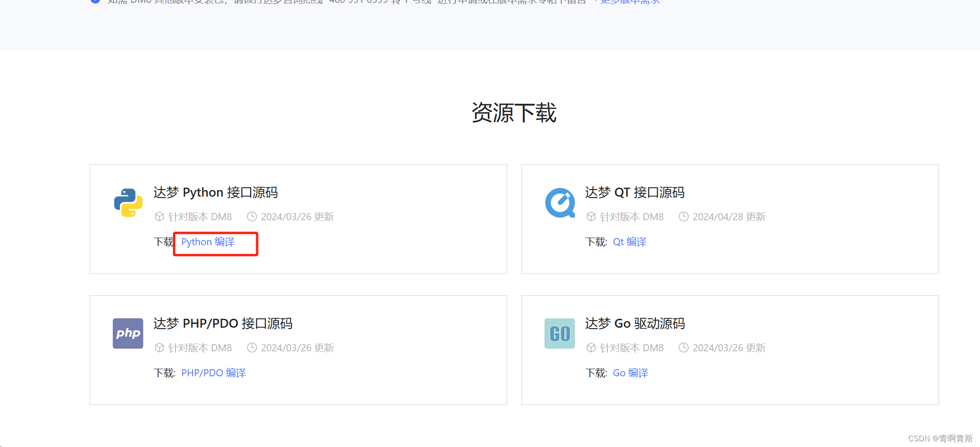Click the QT logo icon

point(560,203)
